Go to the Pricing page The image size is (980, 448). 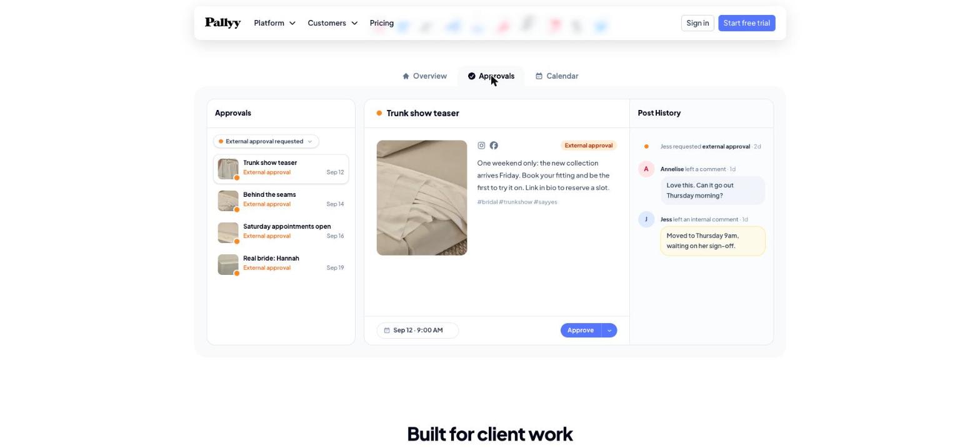click(382, 23)
